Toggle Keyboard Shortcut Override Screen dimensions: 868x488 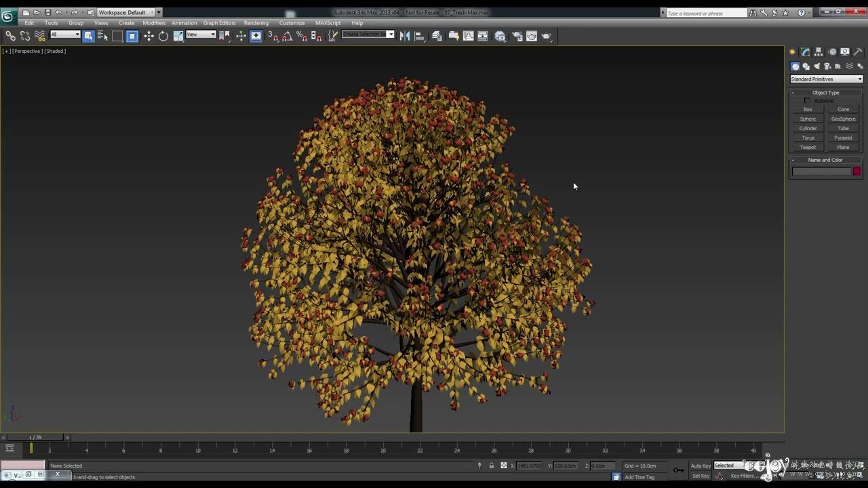pos(256,36)
